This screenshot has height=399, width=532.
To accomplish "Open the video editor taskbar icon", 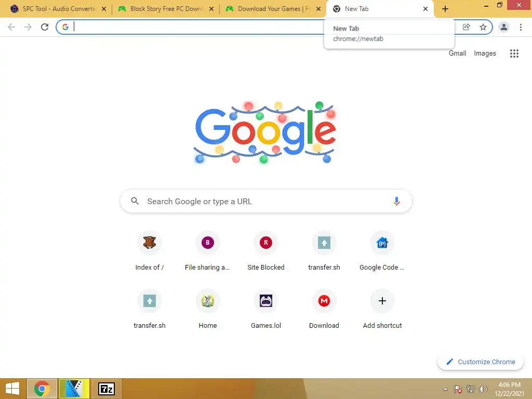I will tap(74, 389).
